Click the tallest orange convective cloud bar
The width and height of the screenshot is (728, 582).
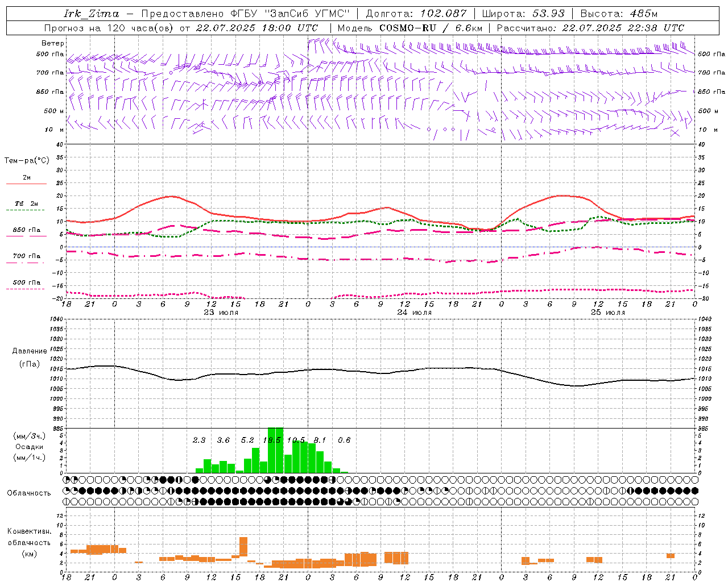pos(243,547)
